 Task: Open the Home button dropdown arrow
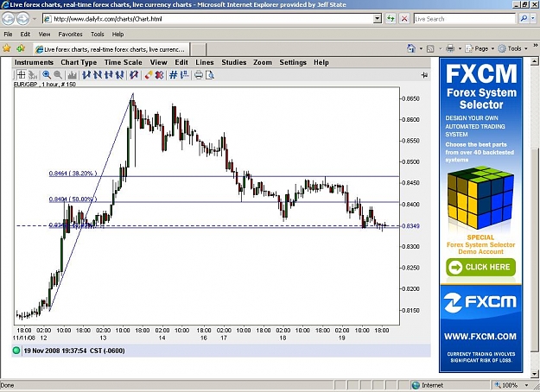point(421,49)
